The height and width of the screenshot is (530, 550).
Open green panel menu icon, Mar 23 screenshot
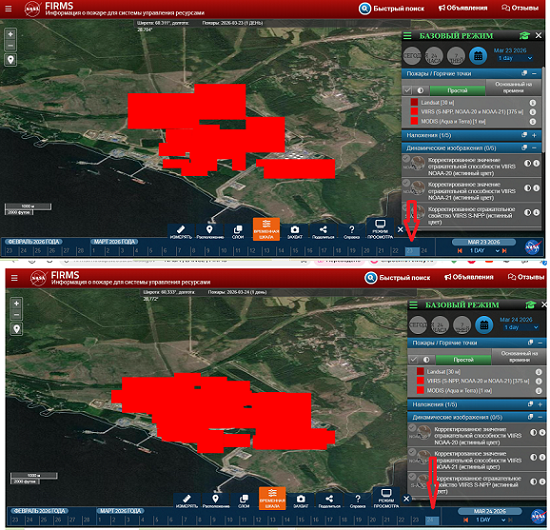pos(407,35)
